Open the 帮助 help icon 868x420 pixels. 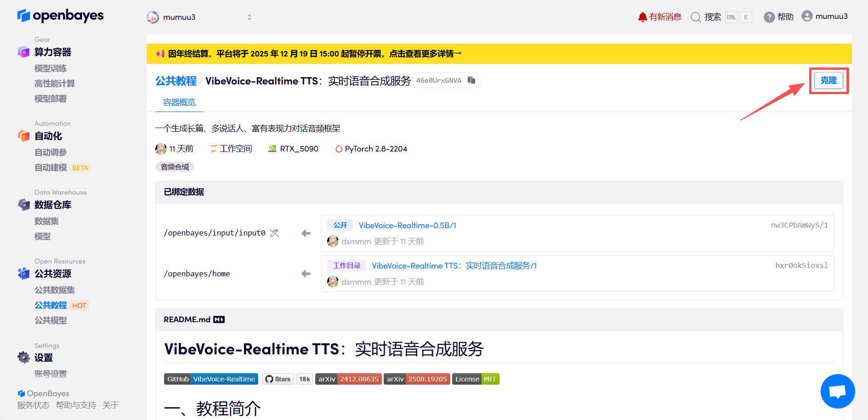click(769, 17)
